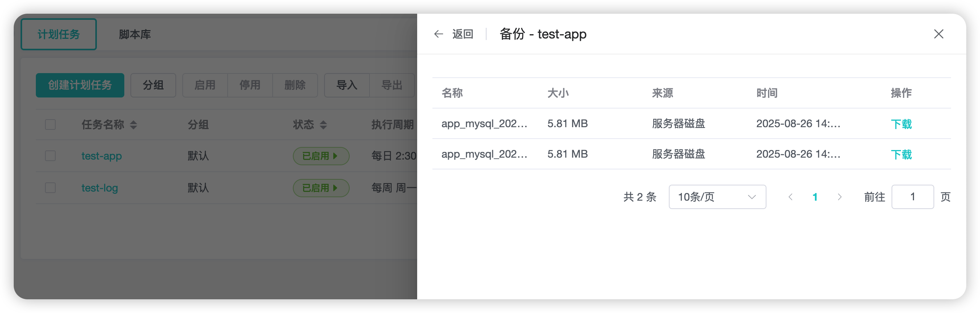Click the play arrow in test-app 已启用 badge
This screenshot has width=980, height=313.
tap(335, 156)
